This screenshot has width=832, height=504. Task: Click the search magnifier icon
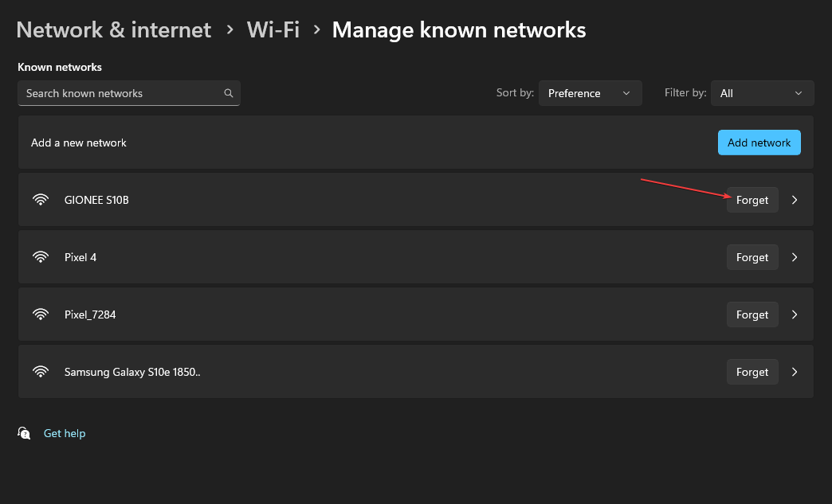coord(229,93)
